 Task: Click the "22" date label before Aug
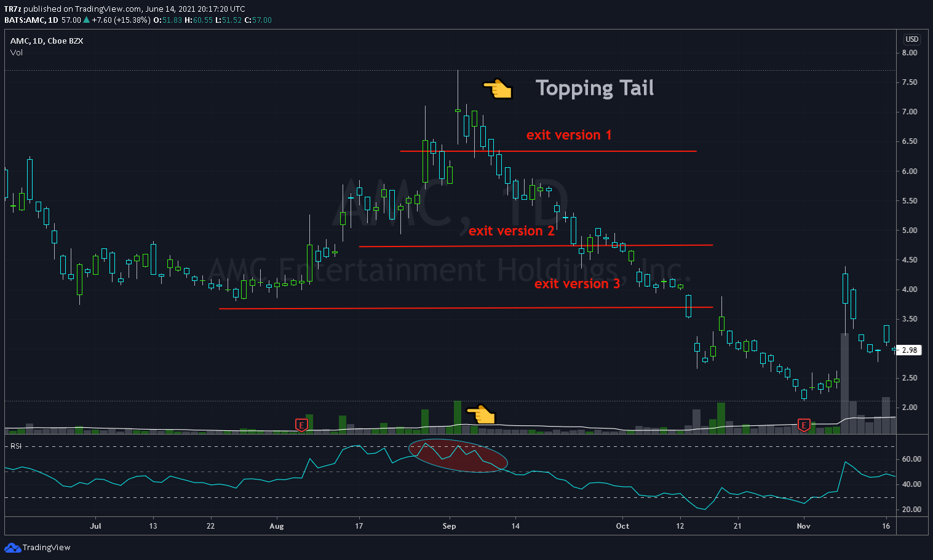coord(210,526)
